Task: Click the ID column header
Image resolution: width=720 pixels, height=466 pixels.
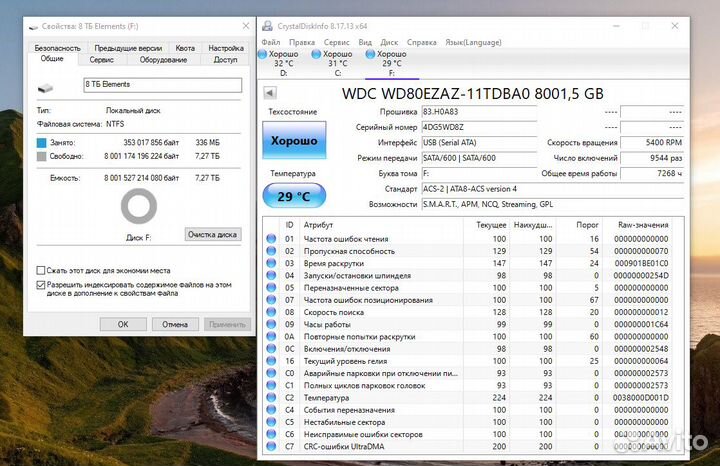Action: coord(289,225)
